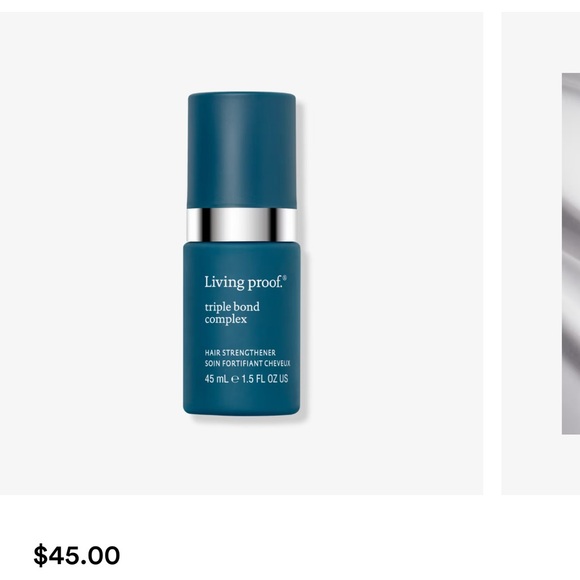Click the 'triple bond complex' text on bottle

point(232,313)
